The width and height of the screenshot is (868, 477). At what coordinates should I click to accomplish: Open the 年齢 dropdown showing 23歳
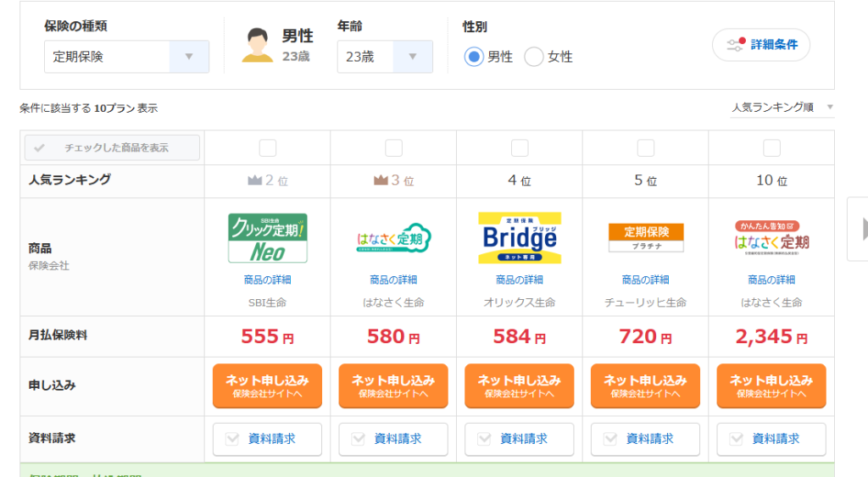(x=385, y=57)
